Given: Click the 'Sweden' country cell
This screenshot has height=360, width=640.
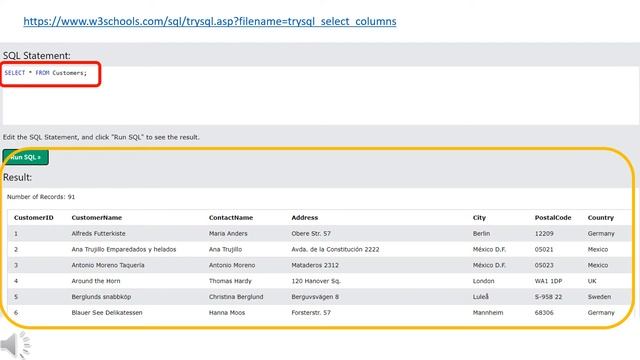Looking at the screenshot, I should (599, 297).
